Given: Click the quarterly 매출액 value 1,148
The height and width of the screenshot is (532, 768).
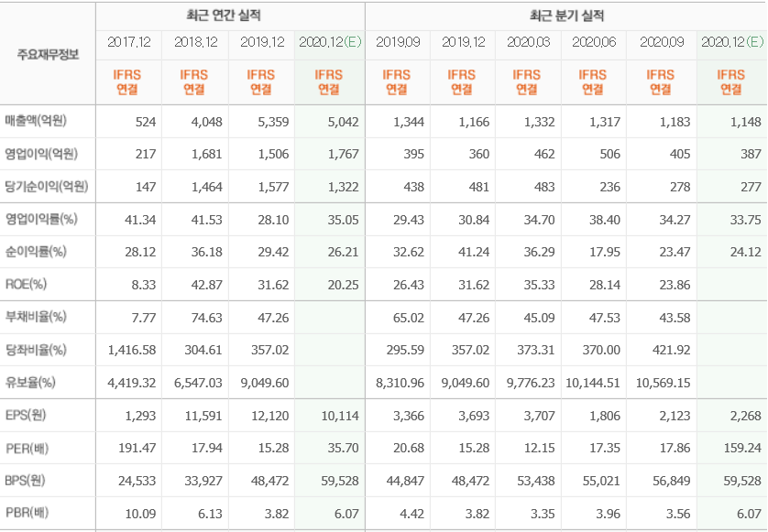Looking at the screenshot, I should (x=746, y=122).
